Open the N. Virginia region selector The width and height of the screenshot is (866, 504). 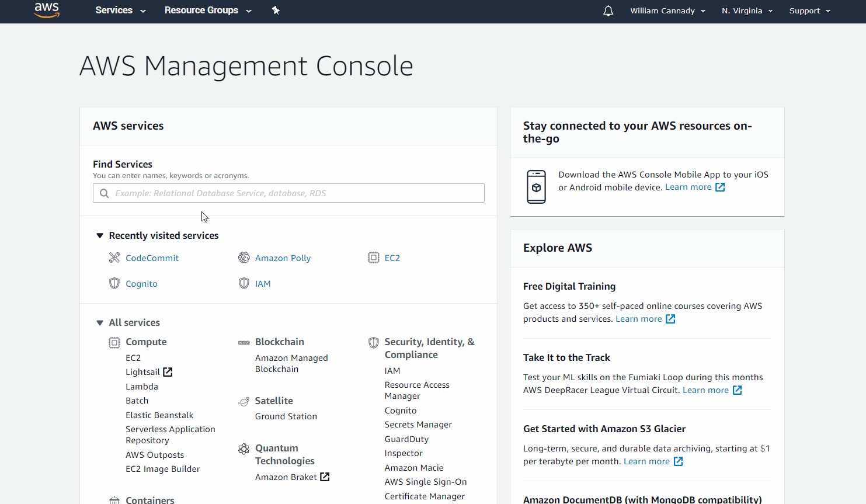click(747, 11)
